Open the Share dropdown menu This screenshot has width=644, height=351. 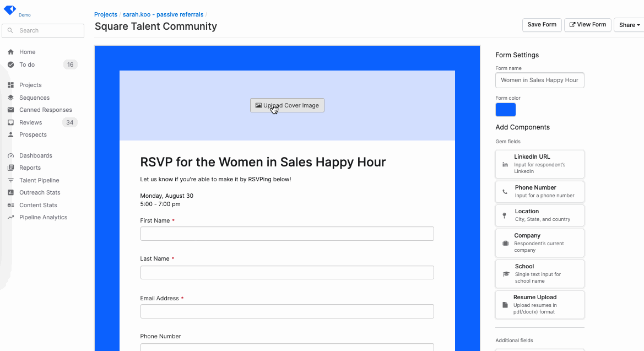629,25
